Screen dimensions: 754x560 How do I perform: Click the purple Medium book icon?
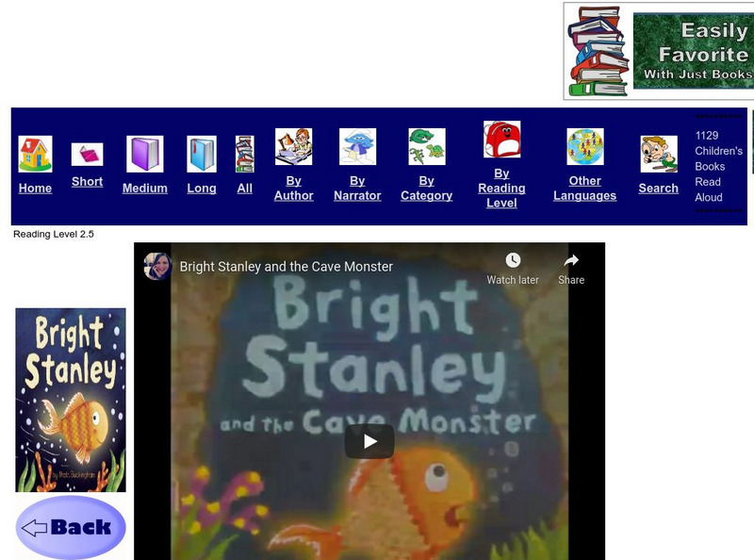[x=145, y=154]
